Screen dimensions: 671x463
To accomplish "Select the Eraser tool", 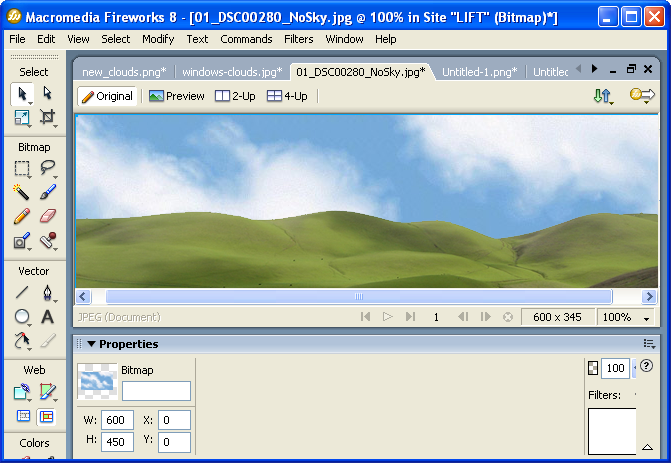I will (x=47, y=216).
